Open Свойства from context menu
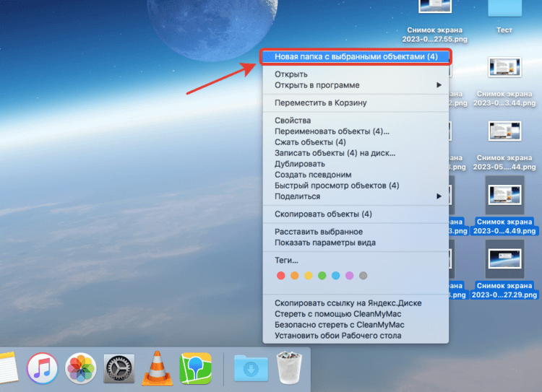542x392 pixels. (356, 120)
